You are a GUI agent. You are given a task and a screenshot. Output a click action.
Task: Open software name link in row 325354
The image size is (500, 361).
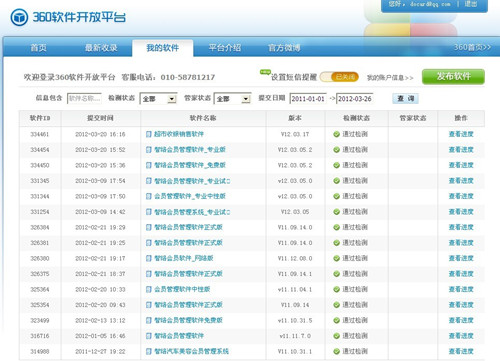(x=188, y=305)
